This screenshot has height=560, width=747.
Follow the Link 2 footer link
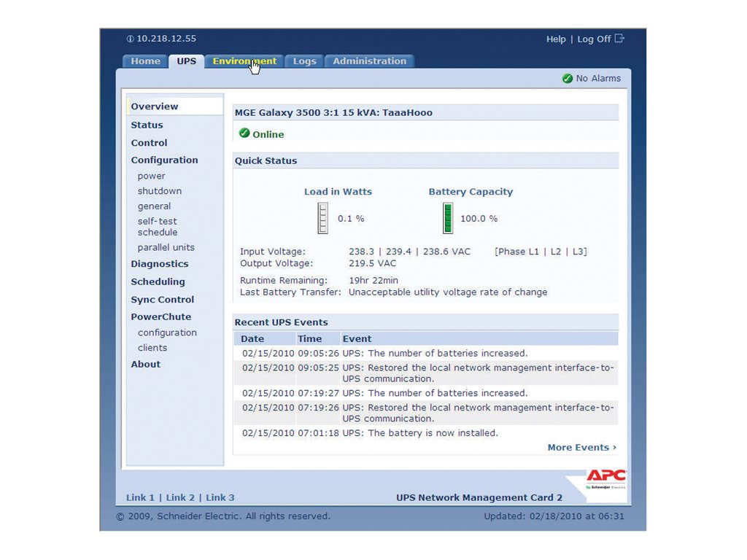pos(180,498)
